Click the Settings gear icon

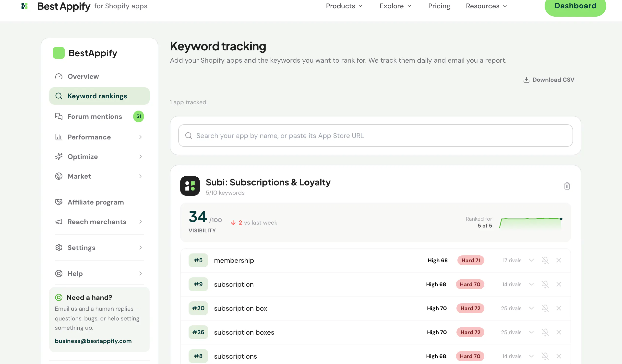[59, 248]
